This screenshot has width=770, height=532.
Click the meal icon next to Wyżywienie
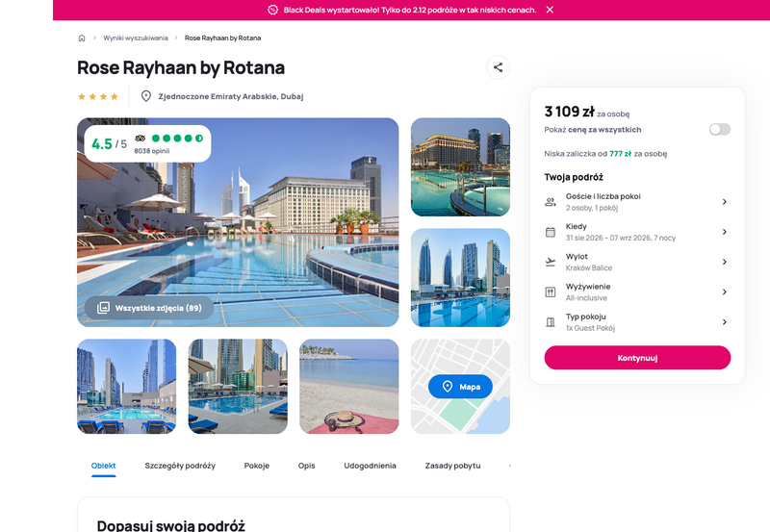551,291
